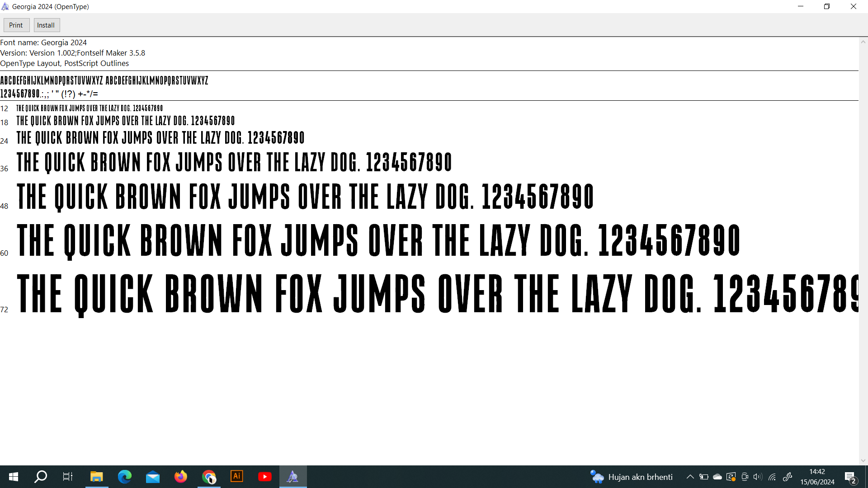868x488 pixels.
Task: Open the volume control in the tray
Action: point(758,477)
